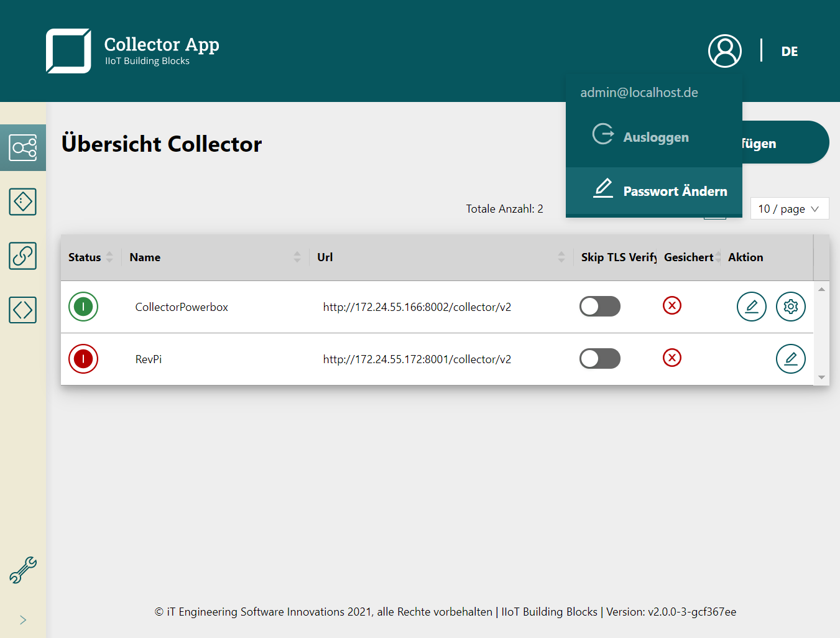Viewport: 840px width, 638px height.
Task: Open the 10 / page size dropdown
Action: pyautogui.click(x=789, y=209)
